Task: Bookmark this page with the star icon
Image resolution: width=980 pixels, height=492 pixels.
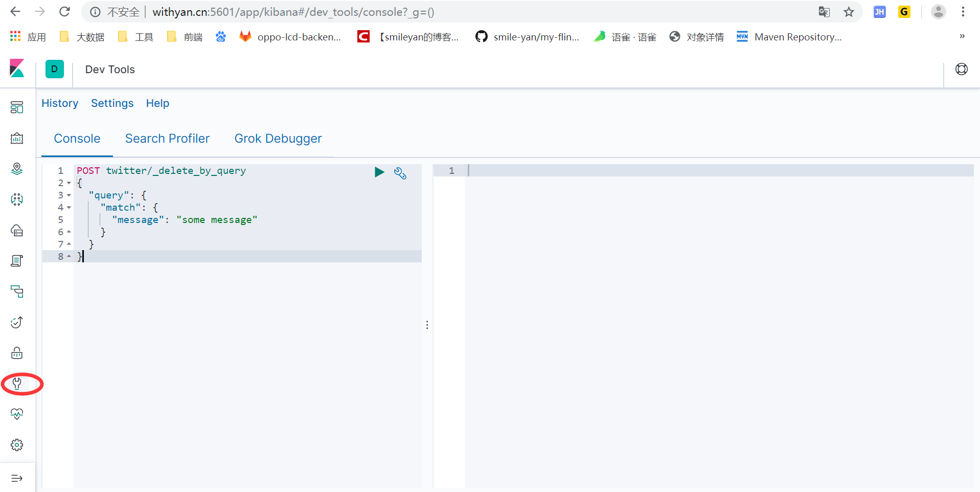Action: 849,12
